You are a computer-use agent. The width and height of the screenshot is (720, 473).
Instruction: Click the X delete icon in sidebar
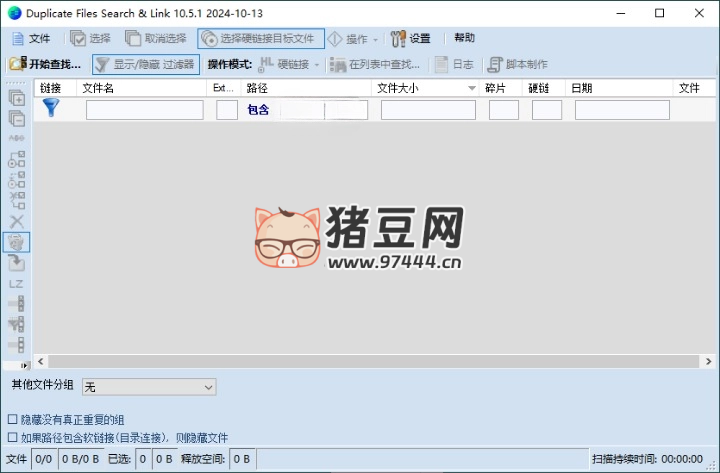pyautogui.click(x=17, y=221)
